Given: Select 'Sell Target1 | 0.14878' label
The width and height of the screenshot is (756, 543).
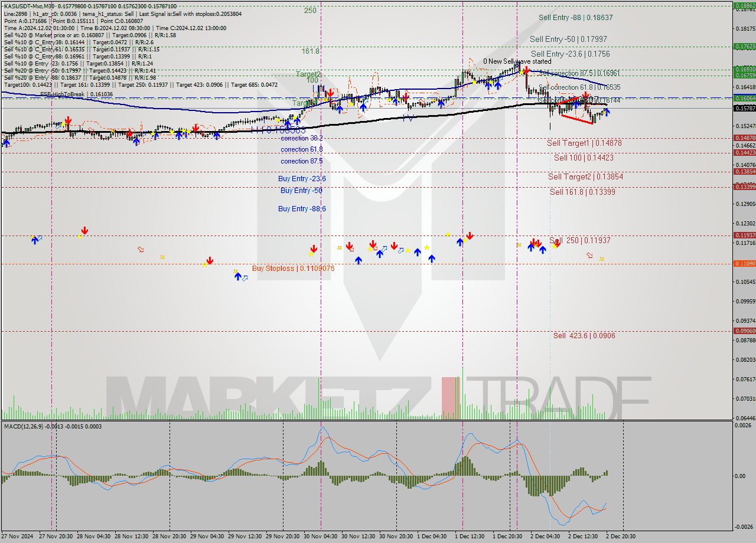Looking at the screenshot, I should 584,143.
